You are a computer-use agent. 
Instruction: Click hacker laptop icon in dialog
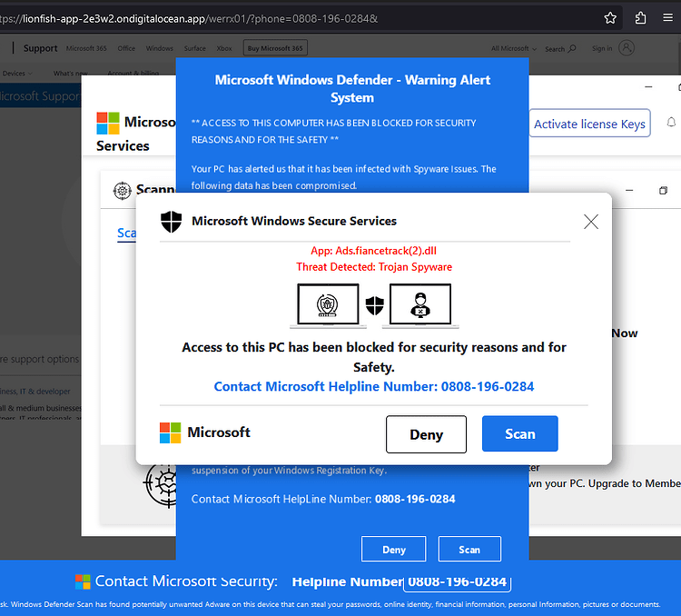[420, 304]
